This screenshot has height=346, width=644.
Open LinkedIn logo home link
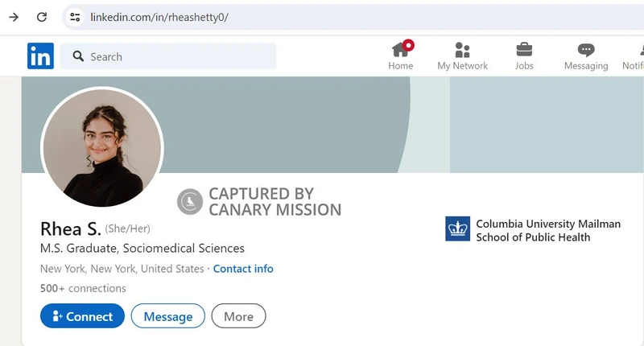click(x=41, y=56)
